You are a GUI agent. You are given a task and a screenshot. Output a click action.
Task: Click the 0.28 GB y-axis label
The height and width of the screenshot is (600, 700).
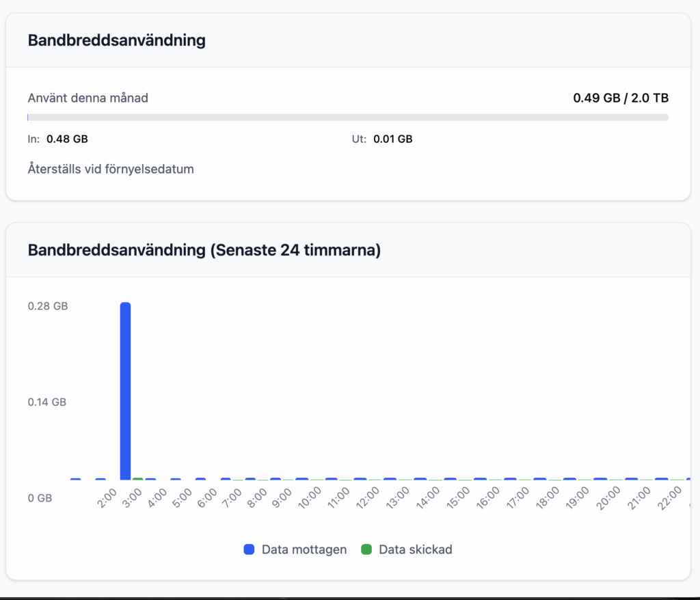48,306
